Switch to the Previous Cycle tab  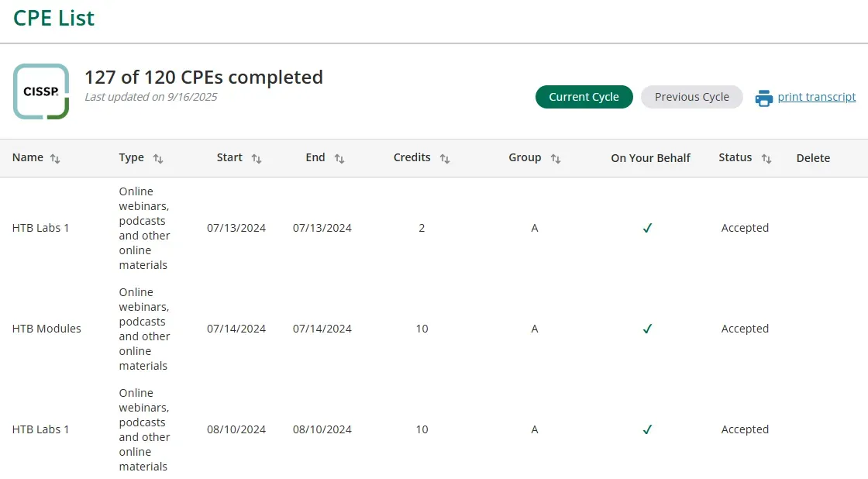[691, 97]
